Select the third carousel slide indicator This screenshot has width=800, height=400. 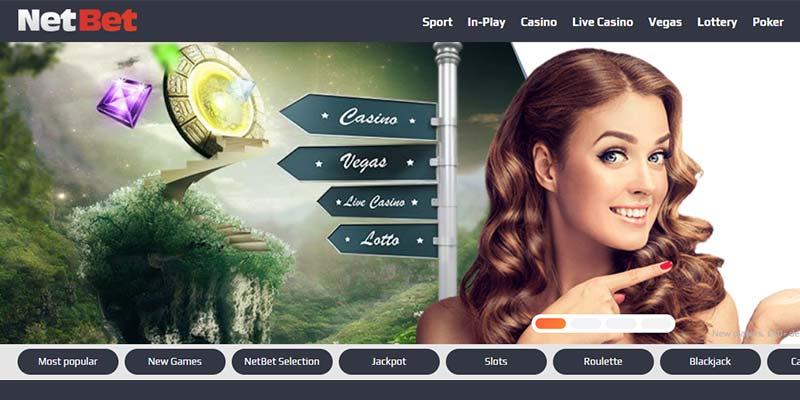[621, 323]
